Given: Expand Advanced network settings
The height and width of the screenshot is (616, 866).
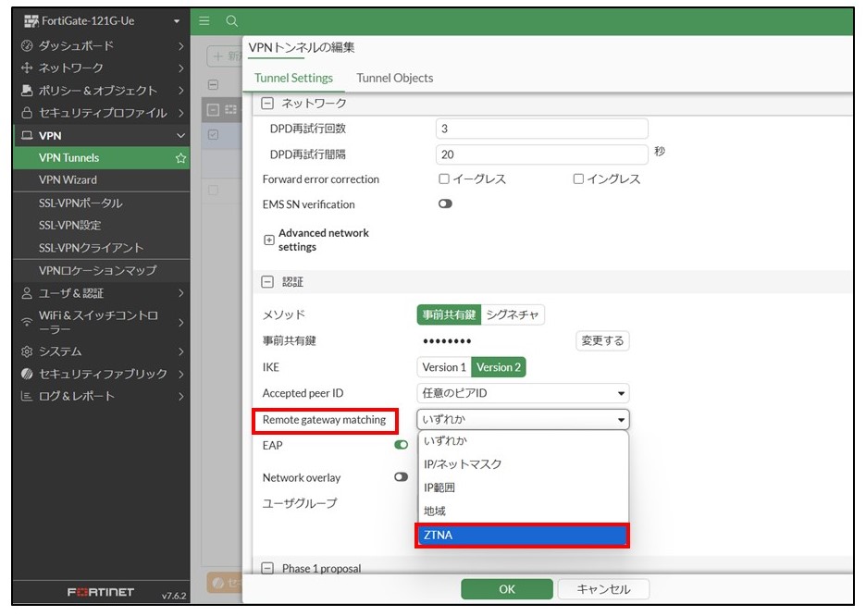Looking at the screenshot, I should pos(269,240).
